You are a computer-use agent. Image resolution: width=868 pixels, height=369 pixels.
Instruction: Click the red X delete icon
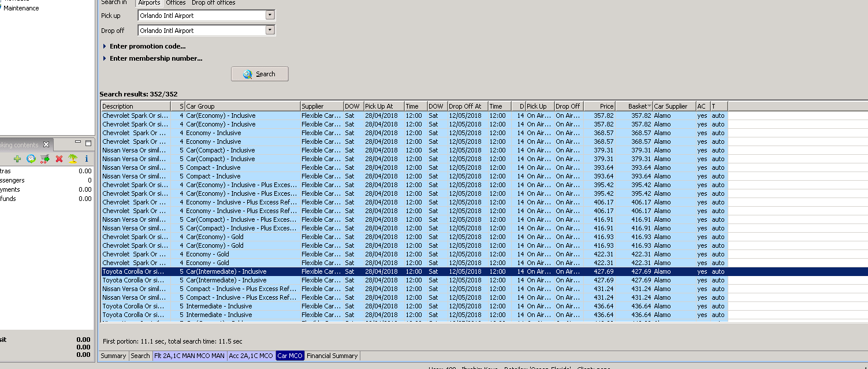(x=59, y=159)
